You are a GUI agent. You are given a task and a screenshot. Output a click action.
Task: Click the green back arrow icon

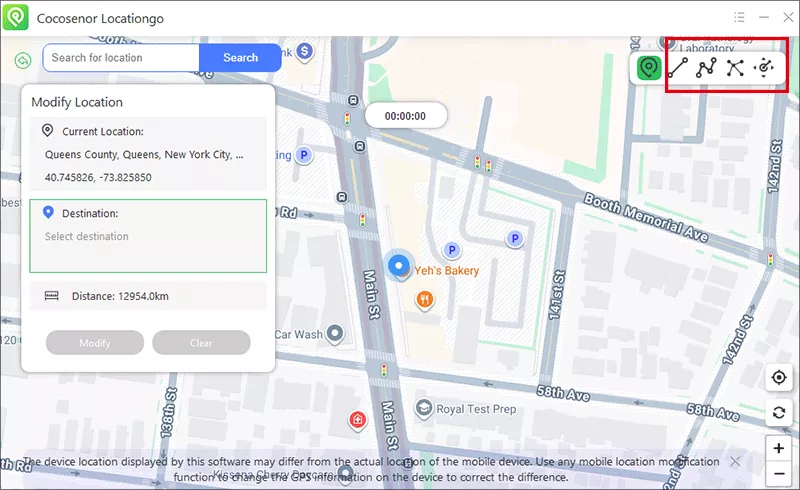click(x=23, y=60)
